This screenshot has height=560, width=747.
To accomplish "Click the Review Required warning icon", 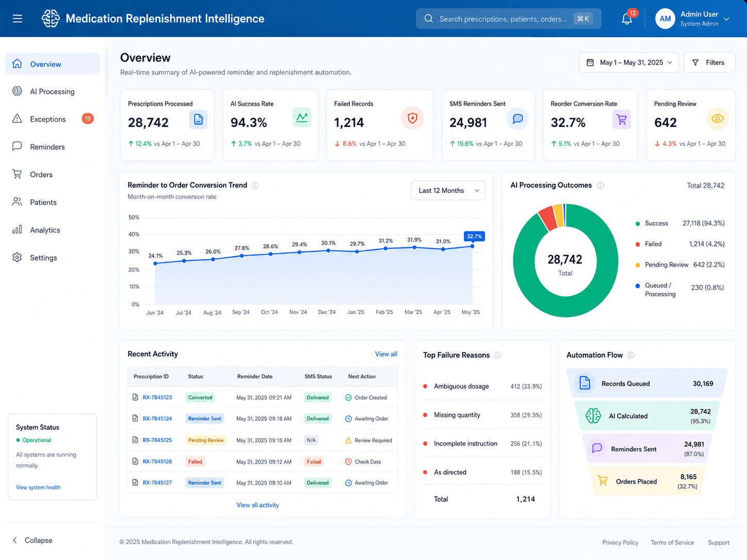I will [348, 440].
